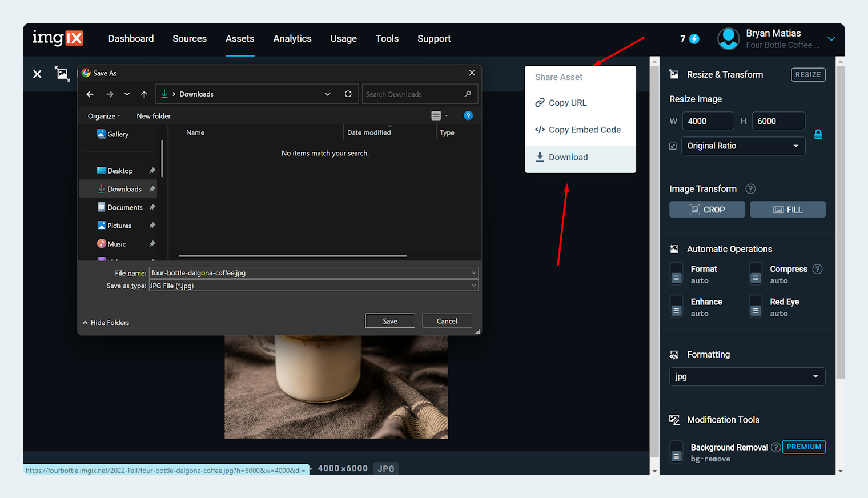Enable the Enhance auto toggle
This screenshot has width=868, height=498.
[x=676, y=307]
